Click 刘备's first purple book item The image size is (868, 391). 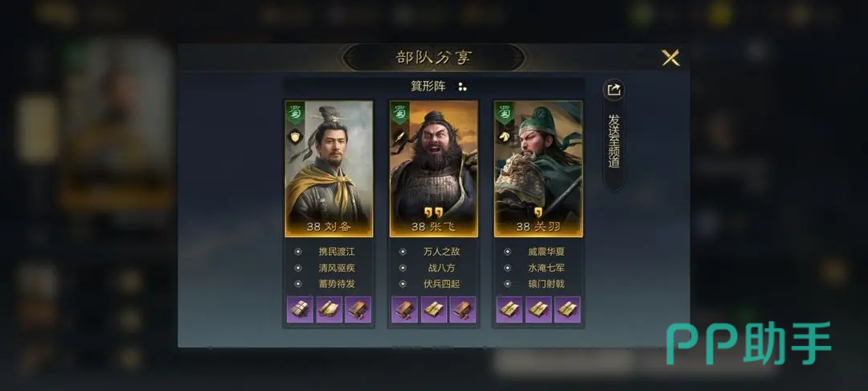tap(300, 310)
